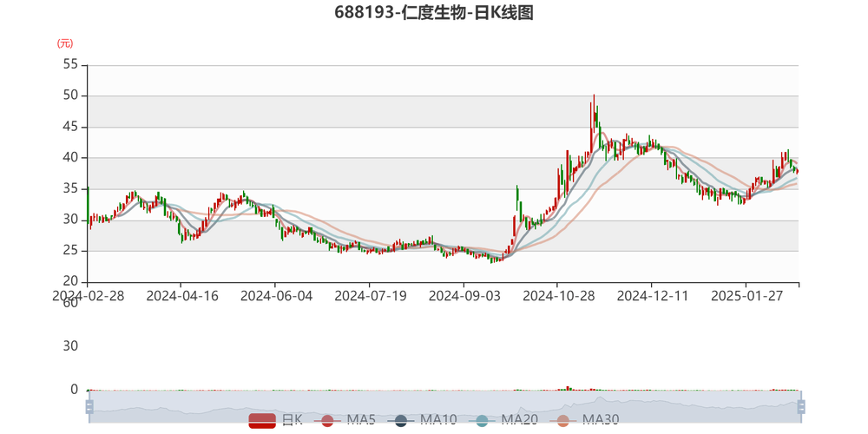
Task: Click the right data zoom slider handle
Action: point(801,407)
